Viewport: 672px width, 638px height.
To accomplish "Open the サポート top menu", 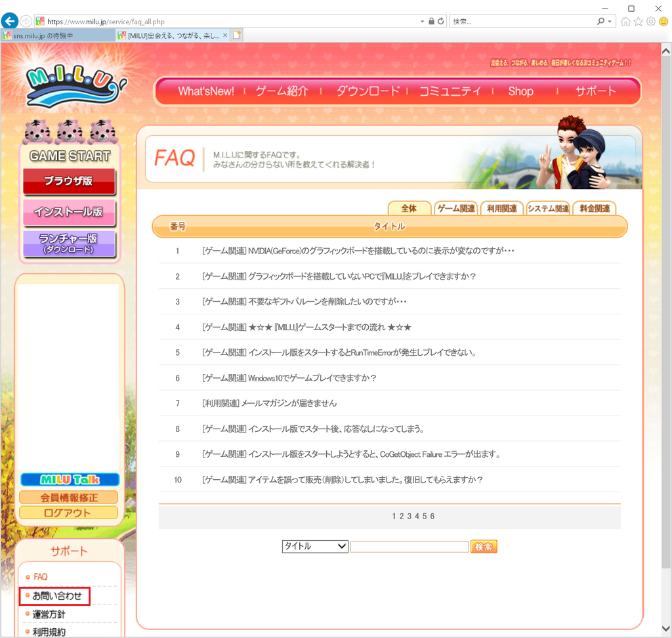I will click(x=595, y=91).
